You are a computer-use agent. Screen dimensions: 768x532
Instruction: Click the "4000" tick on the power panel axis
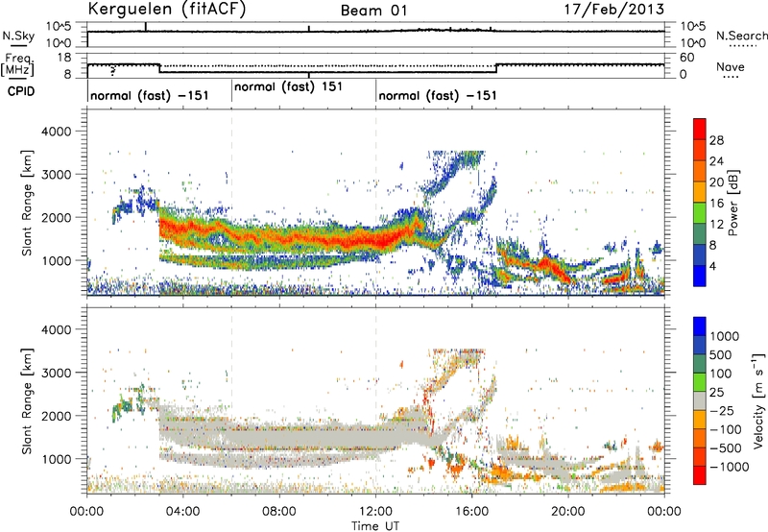(57, 132)
